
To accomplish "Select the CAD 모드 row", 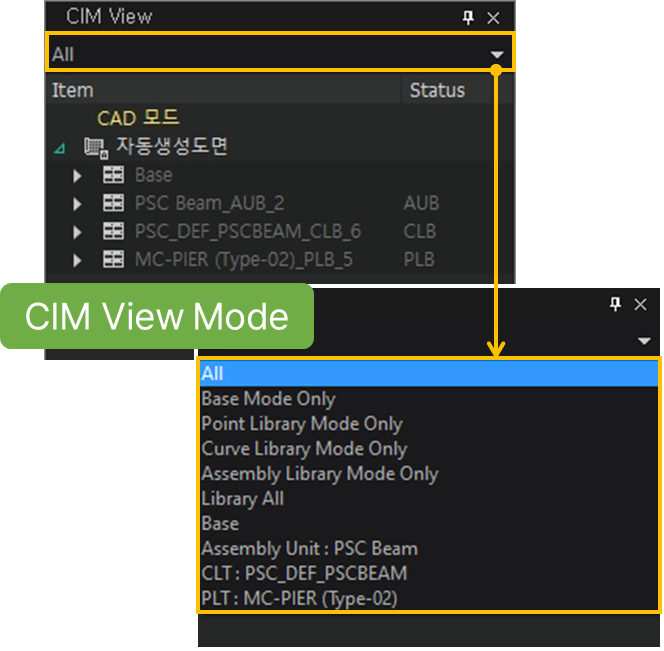I will point(138,118).
